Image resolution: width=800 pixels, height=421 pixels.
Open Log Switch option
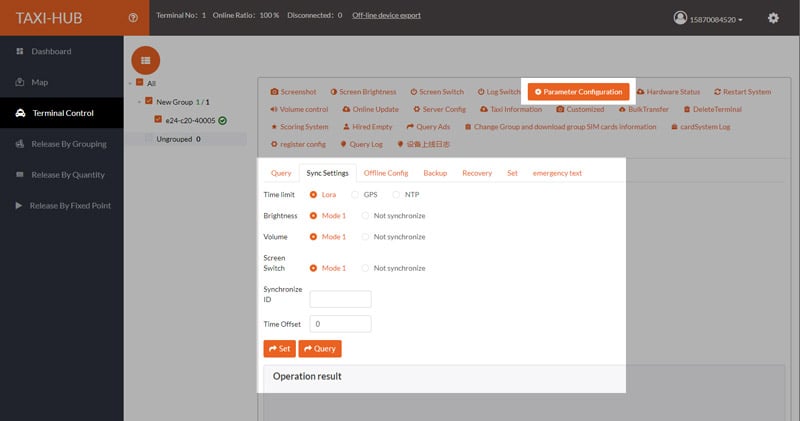499,92
